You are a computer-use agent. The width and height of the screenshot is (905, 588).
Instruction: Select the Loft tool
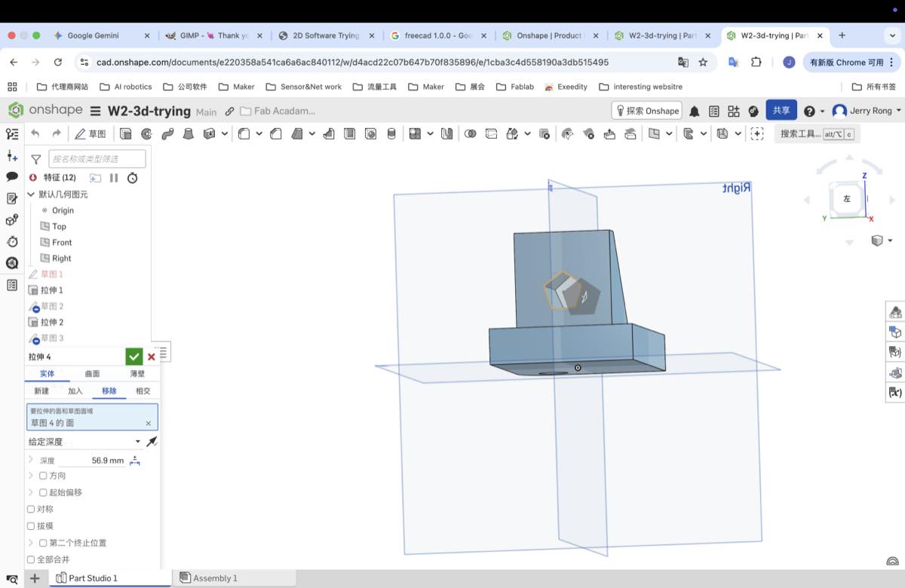(x=189, y=133)
